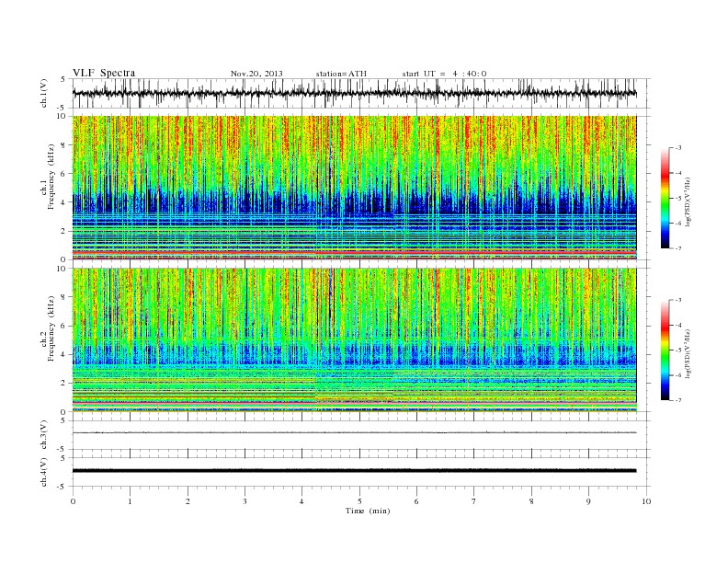Screen dimensions: 728x563
Task: Select the "ch.1(V)" waveform axis label
Action: (44, 93)
